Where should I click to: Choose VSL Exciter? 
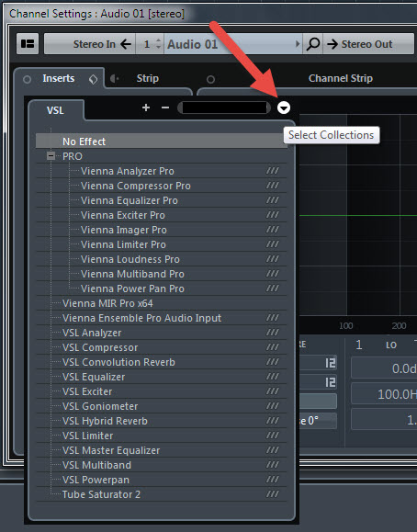click(162, 391)
